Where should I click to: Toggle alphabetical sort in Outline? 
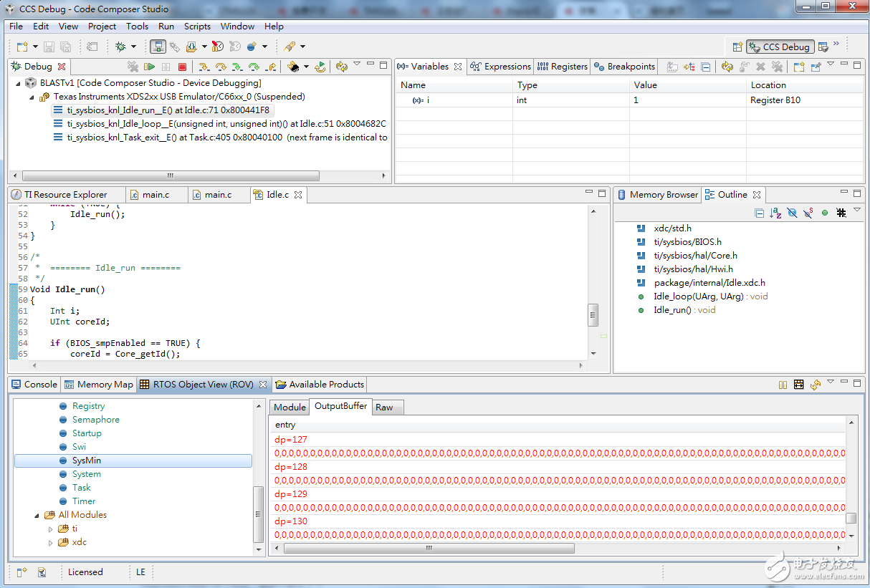click(x=775, y=213)
